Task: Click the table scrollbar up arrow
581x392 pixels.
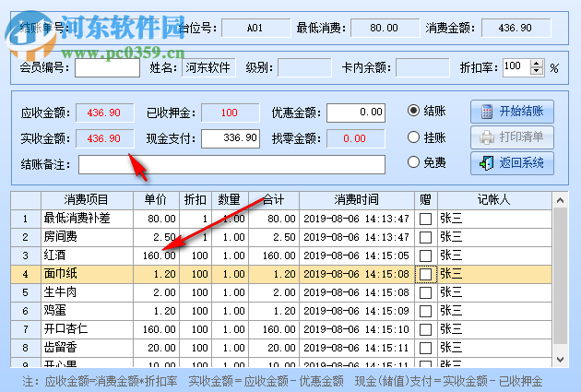Action: [x=561, y=200]
